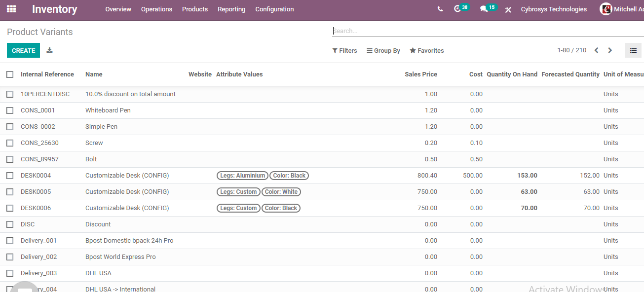Sort by Sales Price column header

[421, 74]
